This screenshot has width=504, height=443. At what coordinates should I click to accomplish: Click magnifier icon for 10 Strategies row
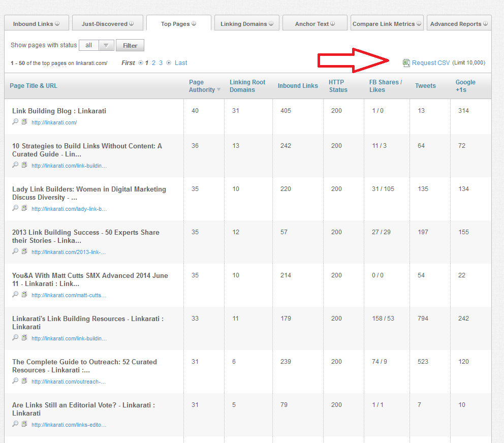pos(15,165)
